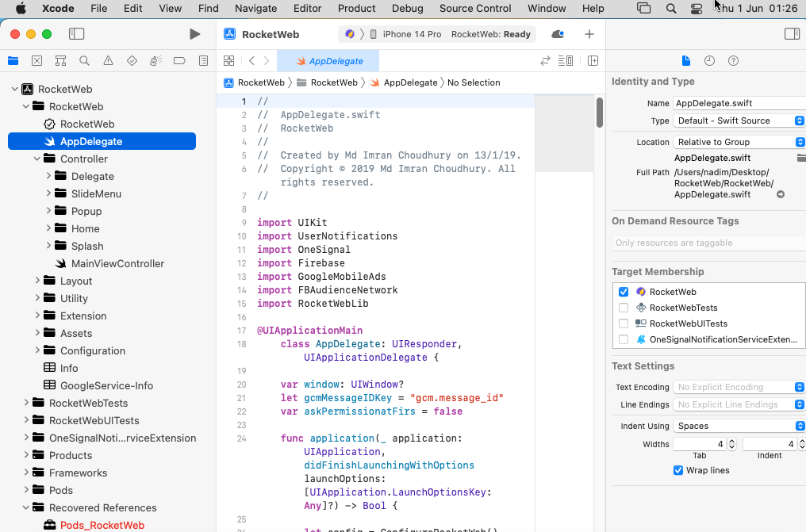This screenshot has width=806, height=532.
Task: Open the Indent Using dropdown
Action: pyautogui.click(x=739, y=427)
